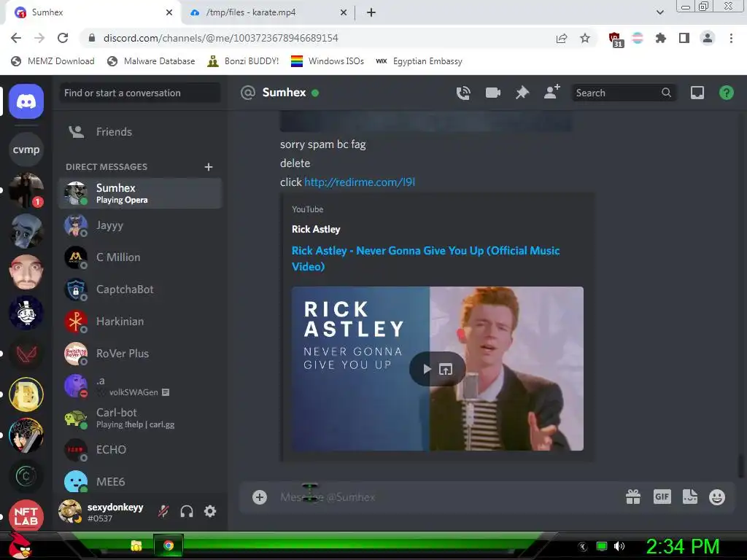Image resolution: width=747 pixels, height=560 pixels.
Task: Open Discord user settings gear
Action: pos(210,511)
